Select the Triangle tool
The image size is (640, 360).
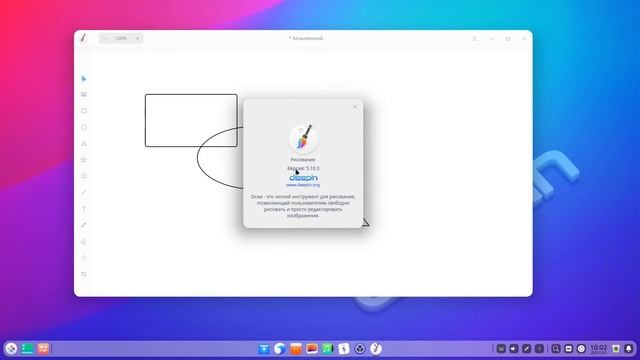coord(84,143)
